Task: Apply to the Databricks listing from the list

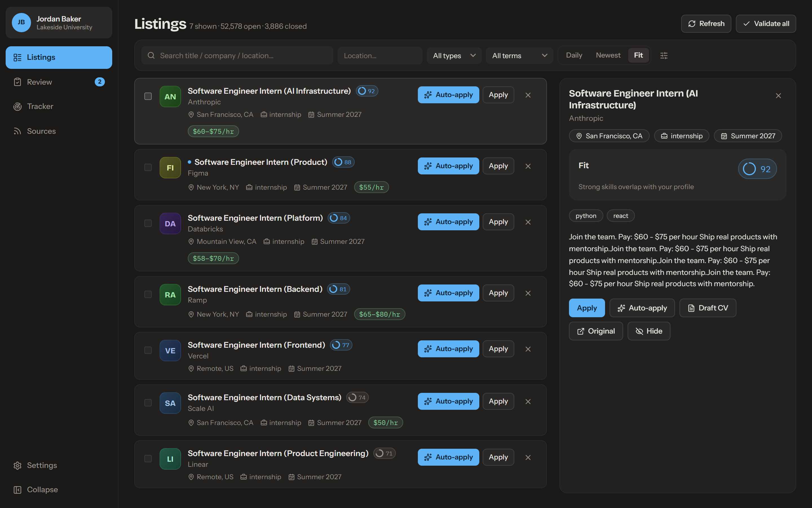Action: tap(498, 222)
